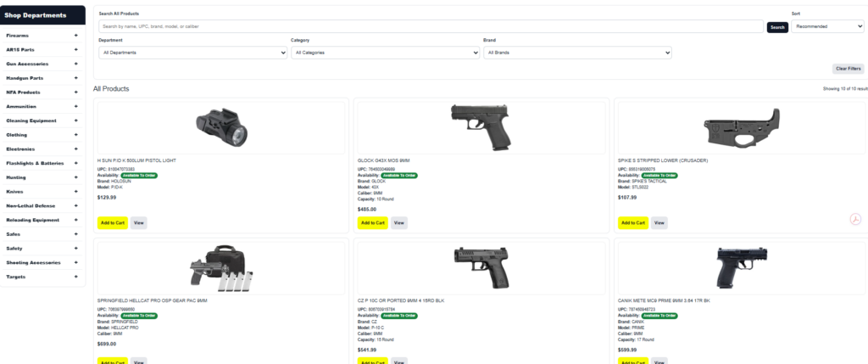Screen dimensions: 868x364
Task: Open the Ammunition department
Action: (x=21, y=106)
